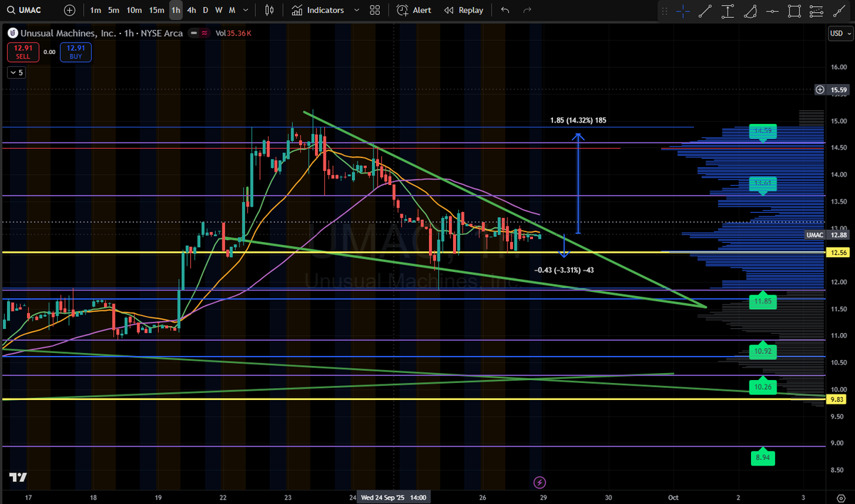
Task: Select the M monthly timeframe
Action: [232, 10]
